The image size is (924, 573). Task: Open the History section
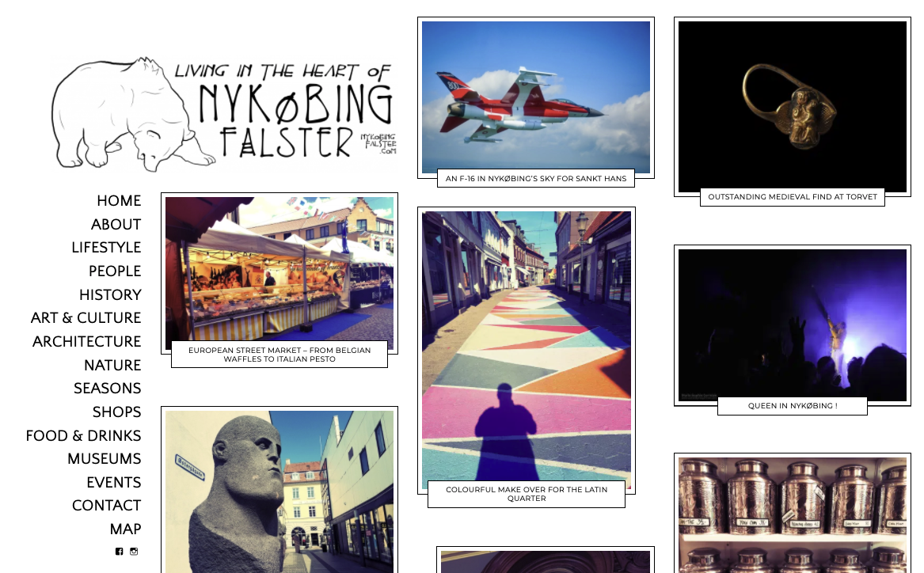coord(110,295)
